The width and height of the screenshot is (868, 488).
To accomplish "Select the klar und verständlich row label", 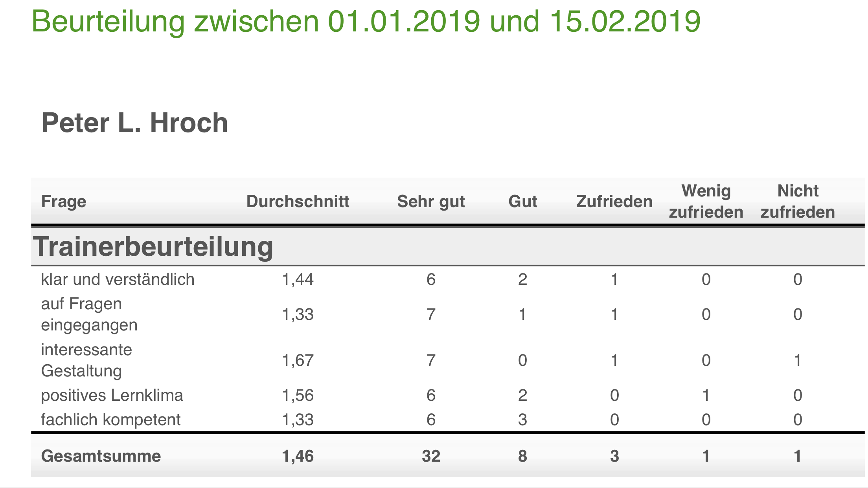I will pos(118,279).
